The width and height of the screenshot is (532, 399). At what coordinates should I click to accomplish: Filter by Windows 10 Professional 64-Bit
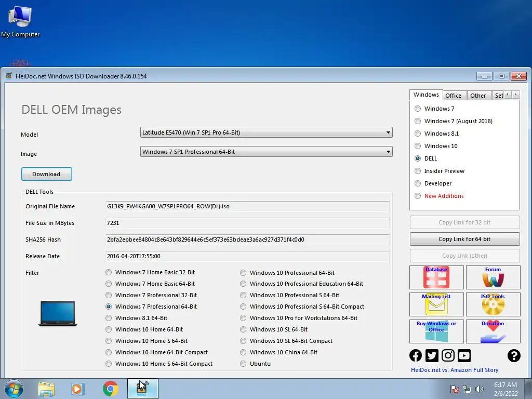(287, 273)
